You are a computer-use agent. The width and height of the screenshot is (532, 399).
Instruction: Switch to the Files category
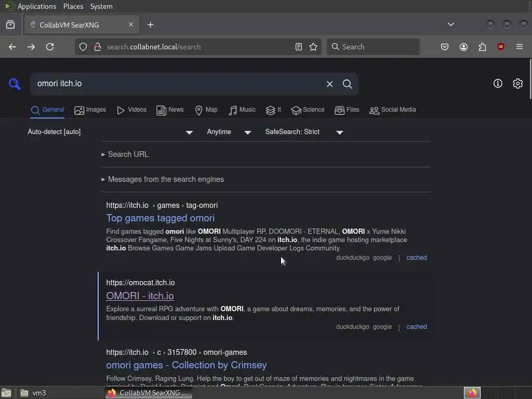coord(347,110)
